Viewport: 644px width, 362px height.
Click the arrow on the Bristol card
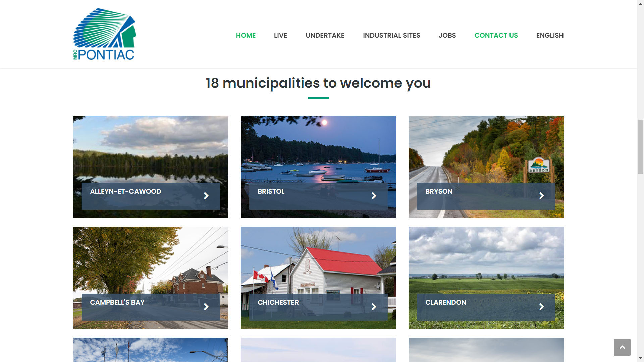[374, 196]
